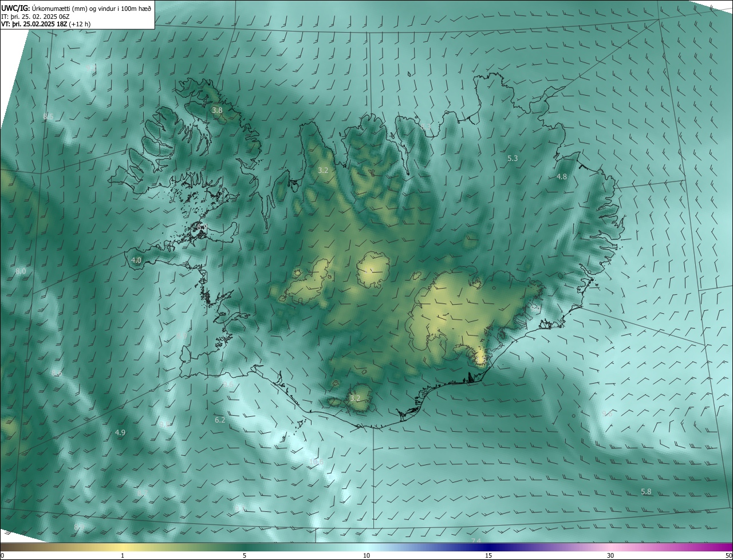This screenshot has height=560, width=733.
Task: Click the 5.3 value label on the map
Action: point(513,158)
